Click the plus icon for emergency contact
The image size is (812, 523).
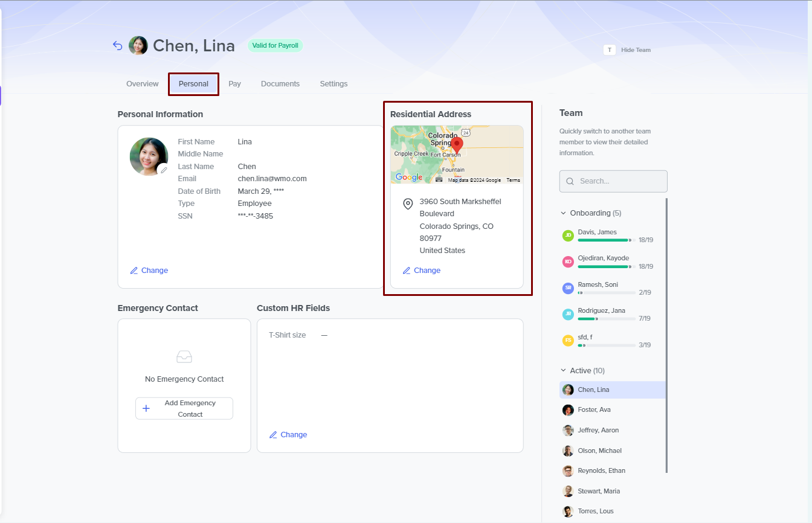146,409
